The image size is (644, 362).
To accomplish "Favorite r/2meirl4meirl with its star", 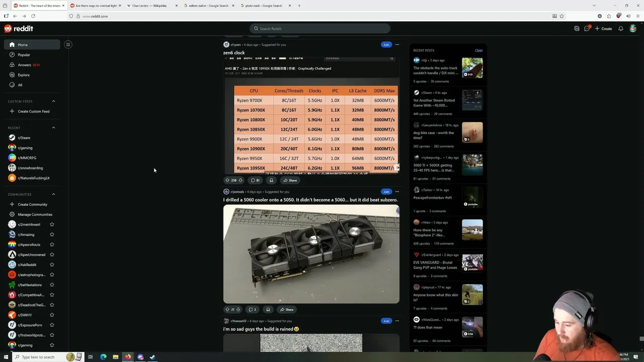I will pyautogui.click(x=52, y=224).
